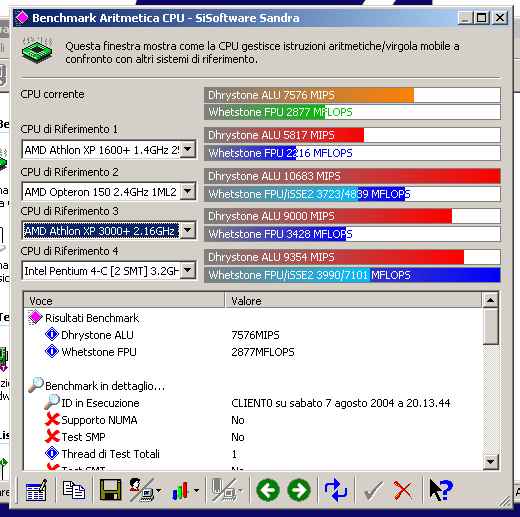Viewport: 520px width, 517px height.
Task: Click the table options icon in bottom toolbar
Action: tap(37, 490)
